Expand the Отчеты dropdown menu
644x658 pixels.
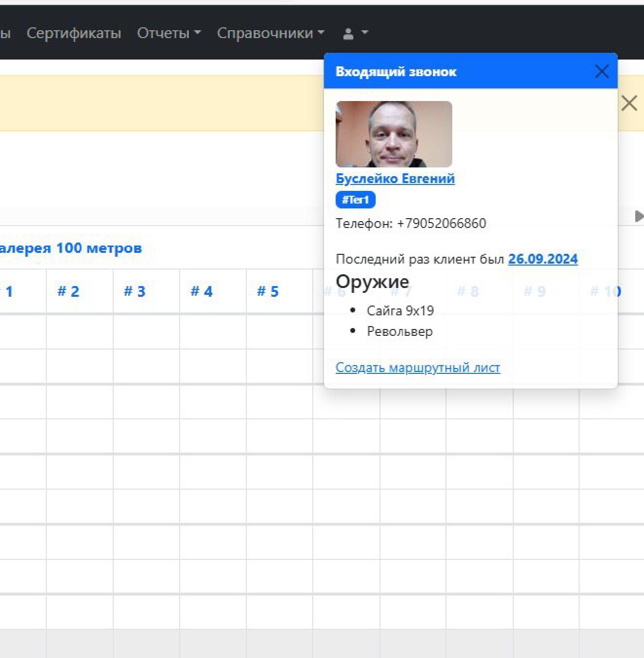click(169, 33)
